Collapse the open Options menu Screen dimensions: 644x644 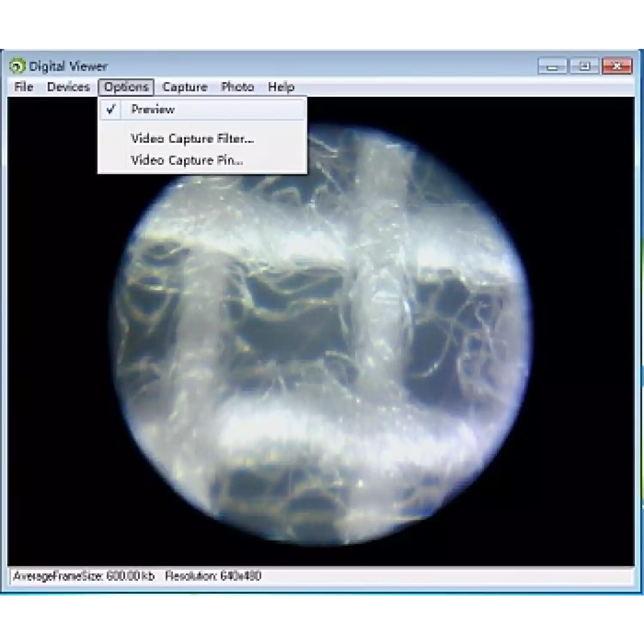pos(126,87)
